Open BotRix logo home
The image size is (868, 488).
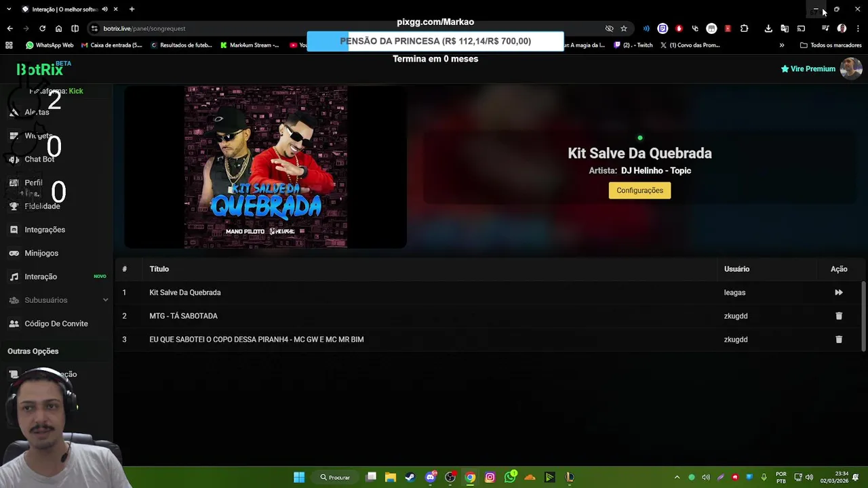pos(41,69)
